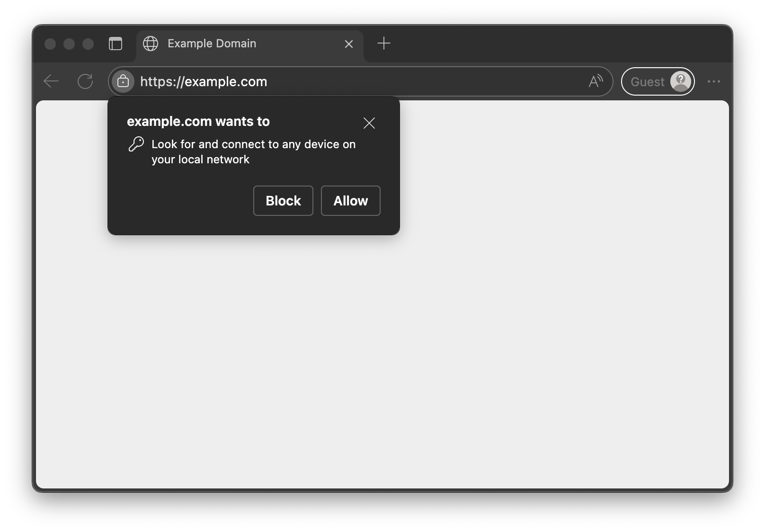Image resolution: width=765 pixels, height=532 pixels.
Task: Click the 'example.com wants to' heading
Action: 198,122
